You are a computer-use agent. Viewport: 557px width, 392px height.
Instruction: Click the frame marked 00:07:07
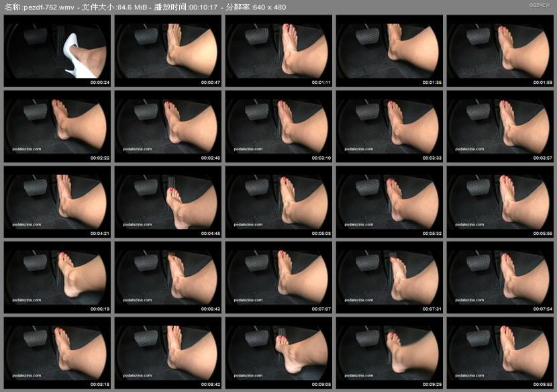(278, 277)
